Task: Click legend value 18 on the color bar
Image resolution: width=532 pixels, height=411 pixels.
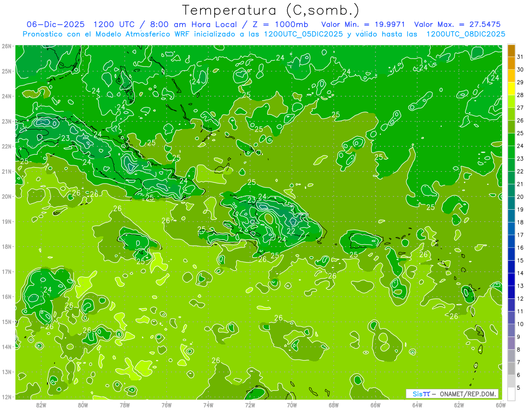Action: tap(520, 222)
